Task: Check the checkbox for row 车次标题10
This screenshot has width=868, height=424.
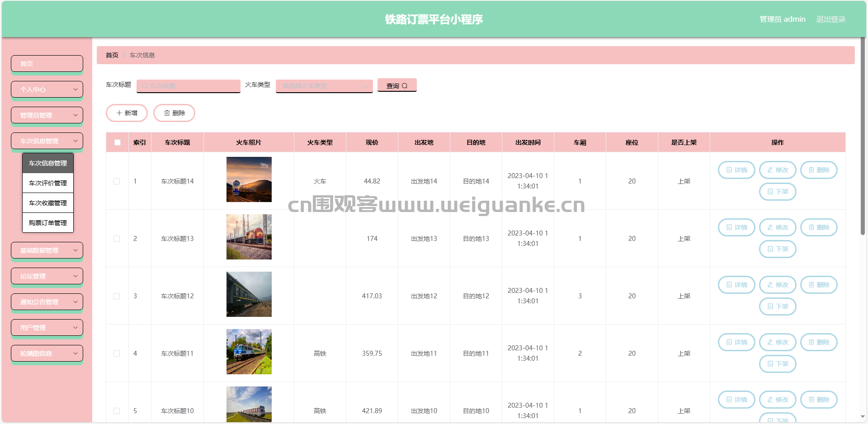Action: point(117,411)
